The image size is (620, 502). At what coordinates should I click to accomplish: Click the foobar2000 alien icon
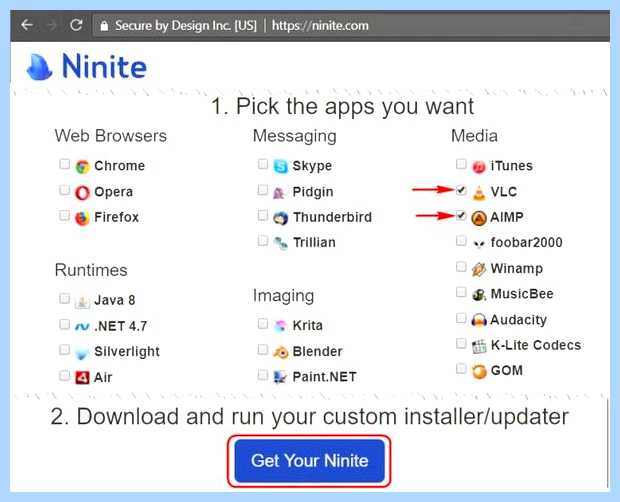click(x=479, y=244)
